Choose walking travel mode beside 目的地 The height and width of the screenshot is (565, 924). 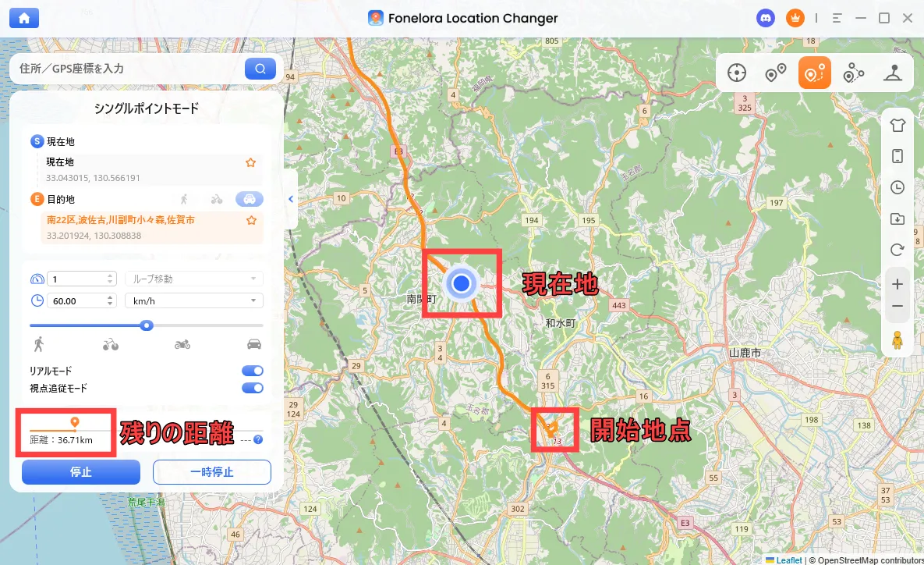(x=185, y=199)
